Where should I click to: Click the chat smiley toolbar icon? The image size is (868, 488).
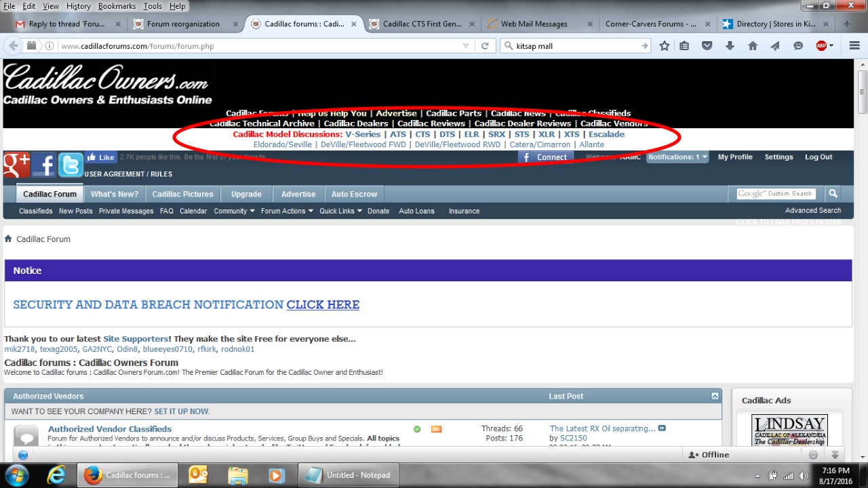pos(798,46)
